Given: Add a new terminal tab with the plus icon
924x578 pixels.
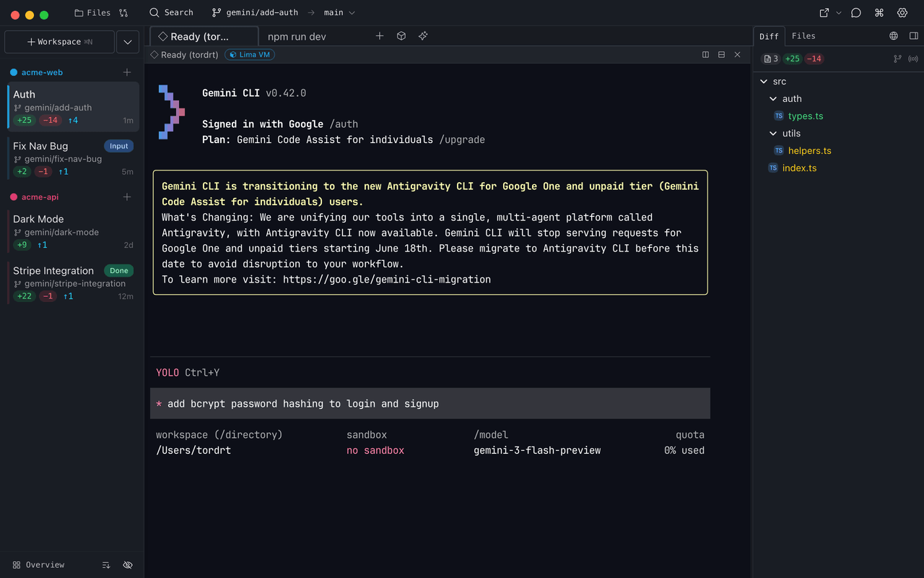Looking at the screenshot, I should pyautogui.click(x=380, y=36).
